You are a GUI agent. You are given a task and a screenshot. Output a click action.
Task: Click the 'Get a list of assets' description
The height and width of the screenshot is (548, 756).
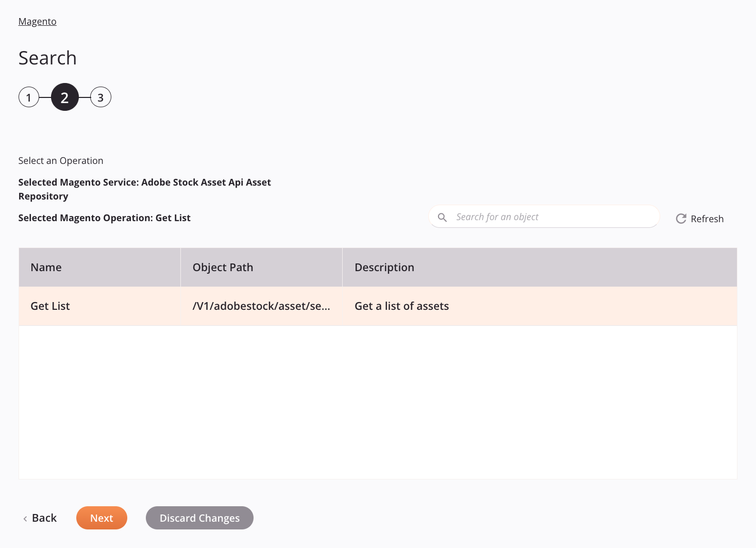pyautogui.click(x=401, y=306)
